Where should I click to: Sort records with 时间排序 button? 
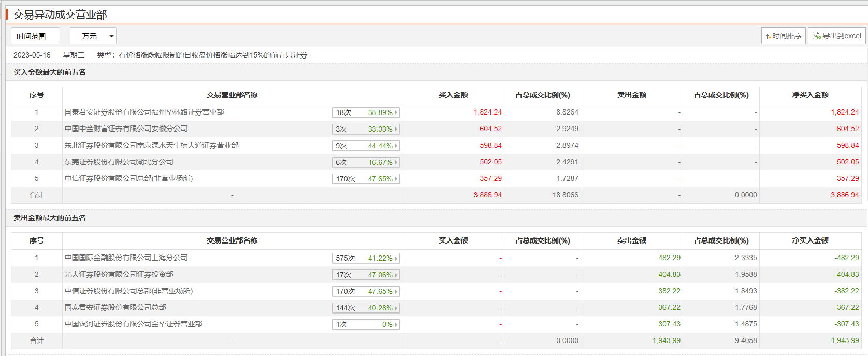[784, 36]
